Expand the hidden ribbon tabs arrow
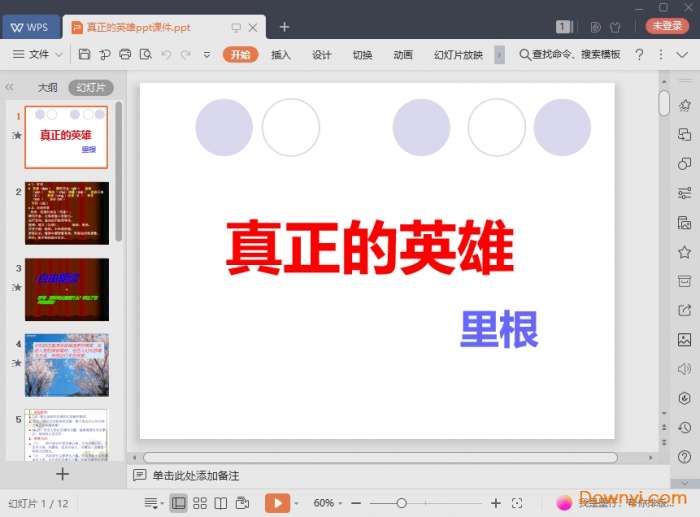This screenshot has width=700, height=517. (499, 54)
